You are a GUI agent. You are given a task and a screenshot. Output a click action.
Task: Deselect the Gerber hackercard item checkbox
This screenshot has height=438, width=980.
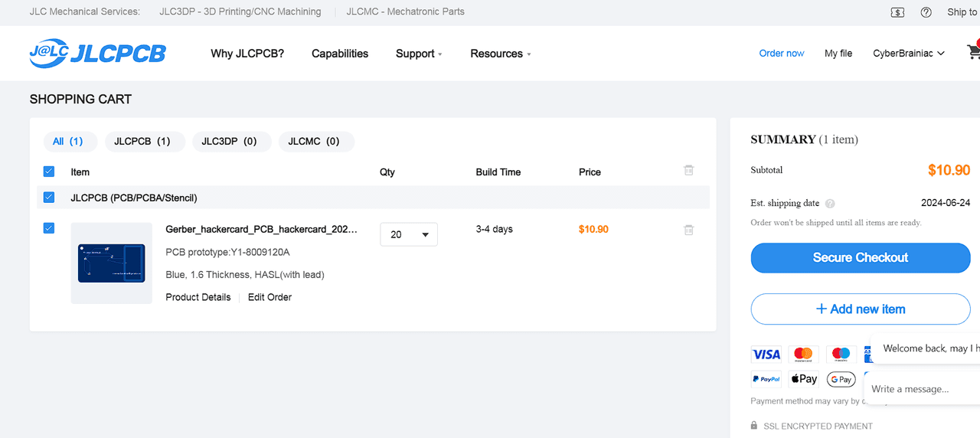click(x=49, y=228)
